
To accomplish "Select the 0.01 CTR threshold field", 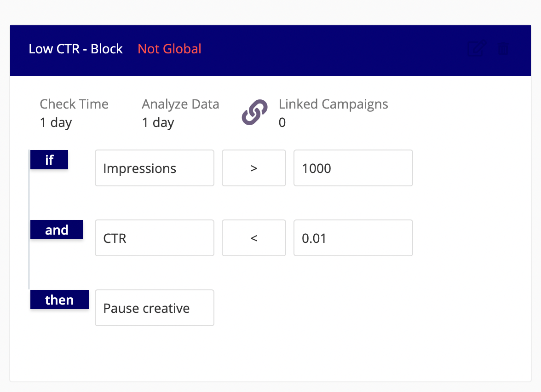I will [x=353, y=238].
